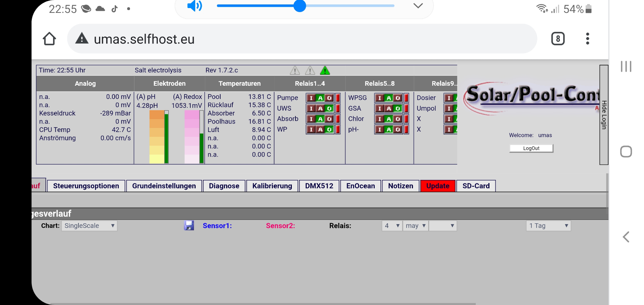This screenshot has width=644, height=305.
Task: Open the 1 Tag range dropdown
Action: click(x=548, y=226)
